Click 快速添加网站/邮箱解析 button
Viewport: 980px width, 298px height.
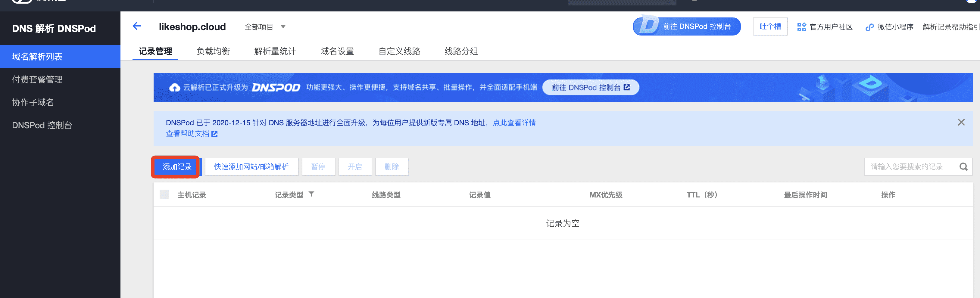251,167
